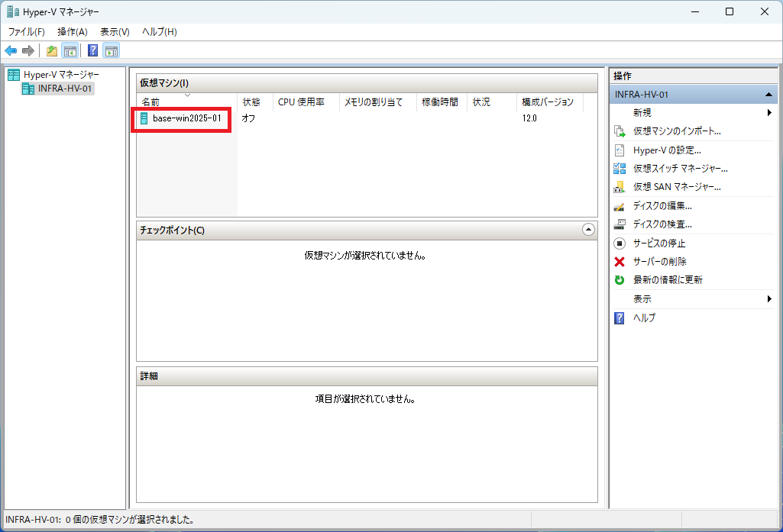
Task: Click the ディスクの検査 icon
Action: [620, 224]
